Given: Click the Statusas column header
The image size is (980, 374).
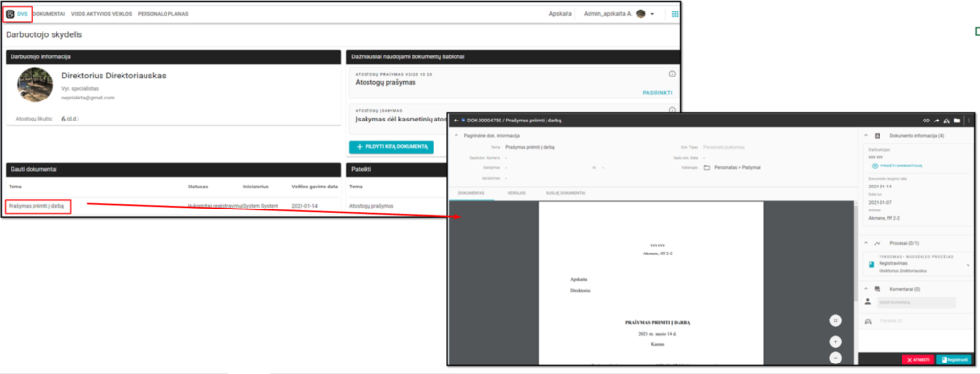Looking at the screenshot, I should click(197, 187).
